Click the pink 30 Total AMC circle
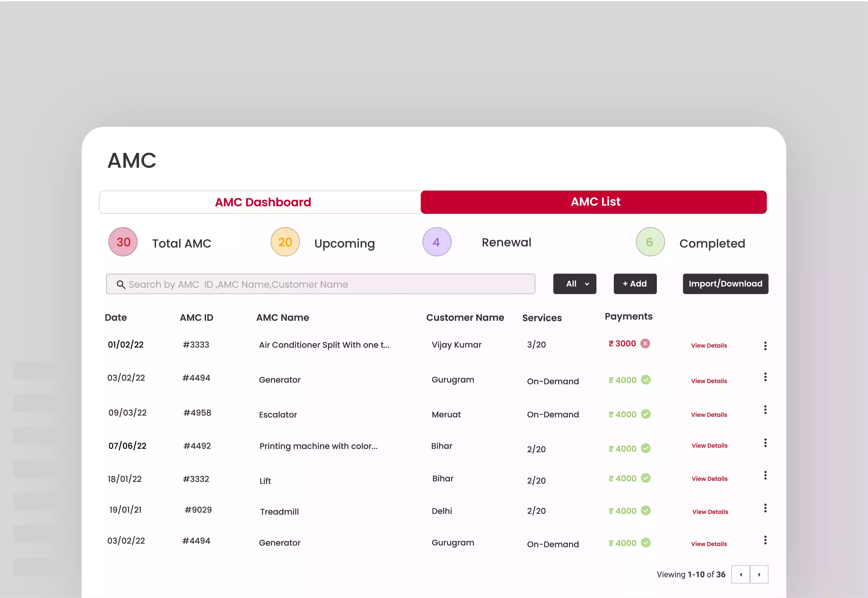The height and width of the screenshot is (598, 868). (x=123, y=242)
